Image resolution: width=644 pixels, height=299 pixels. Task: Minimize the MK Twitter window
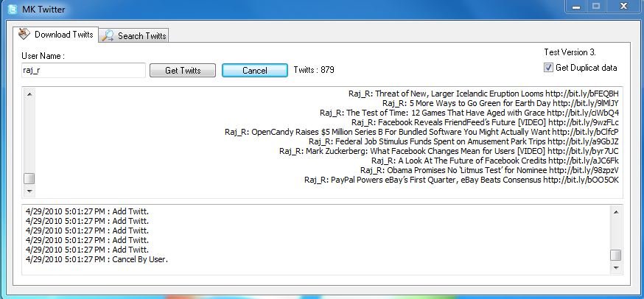[x=576, y=6]
